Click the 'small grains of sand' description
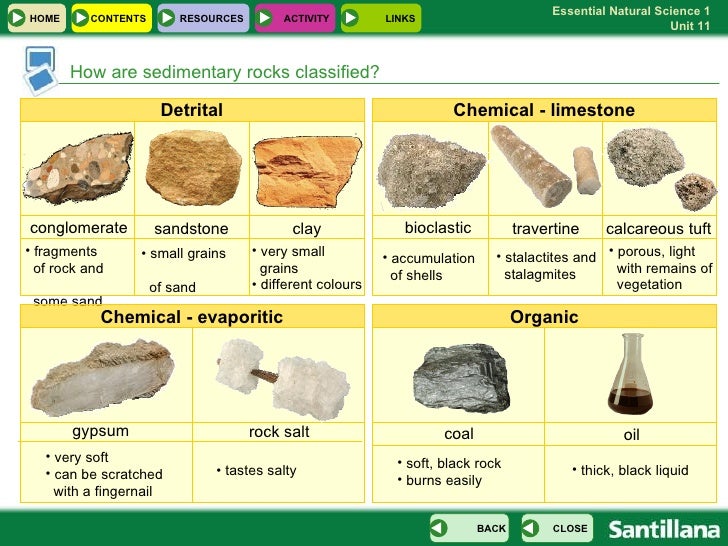Screen dimensions: 728x546 point(183,270)
